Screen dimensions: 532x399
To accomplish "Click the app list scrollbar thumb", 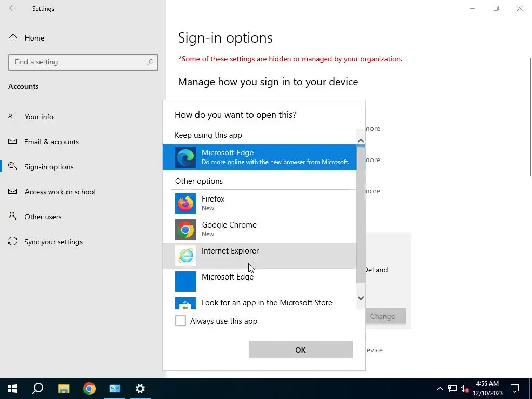I will point(361,215).
